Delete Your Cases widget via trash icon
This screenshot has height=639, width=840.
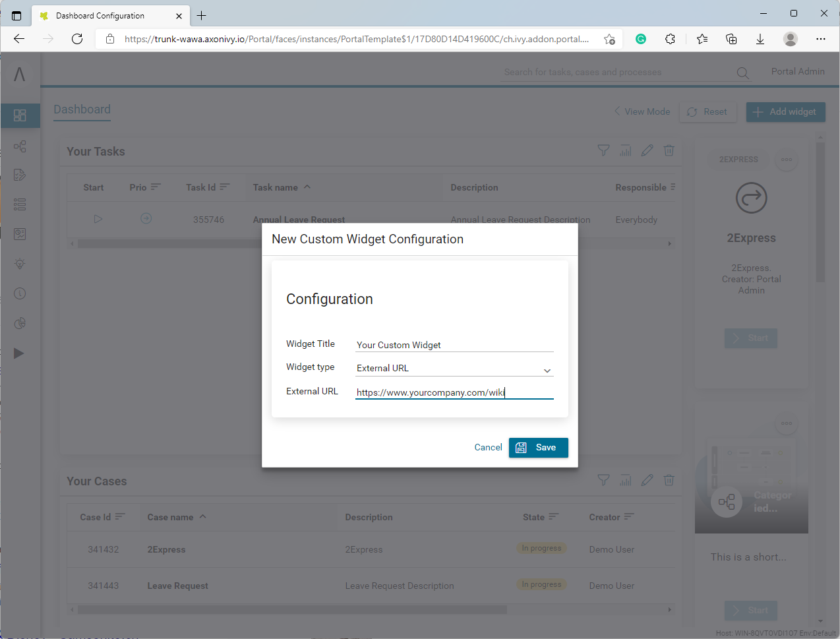pyautogui.click(x=669, y=481)
